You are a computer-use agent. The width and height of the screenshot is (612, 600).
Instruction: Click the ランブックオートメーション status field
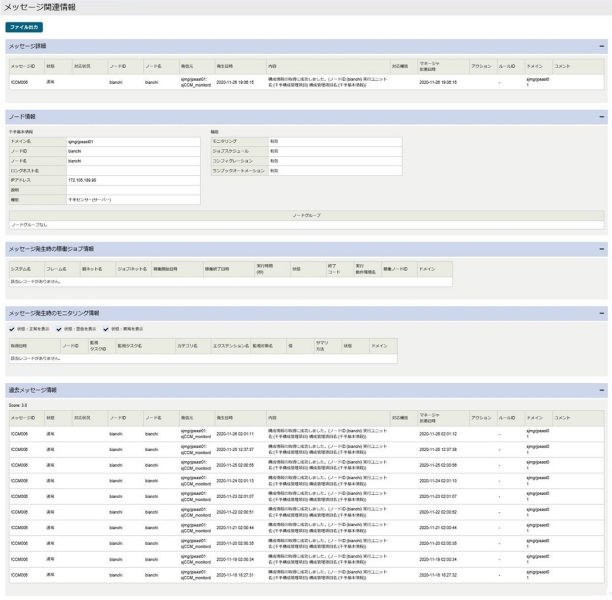(335, 171)
